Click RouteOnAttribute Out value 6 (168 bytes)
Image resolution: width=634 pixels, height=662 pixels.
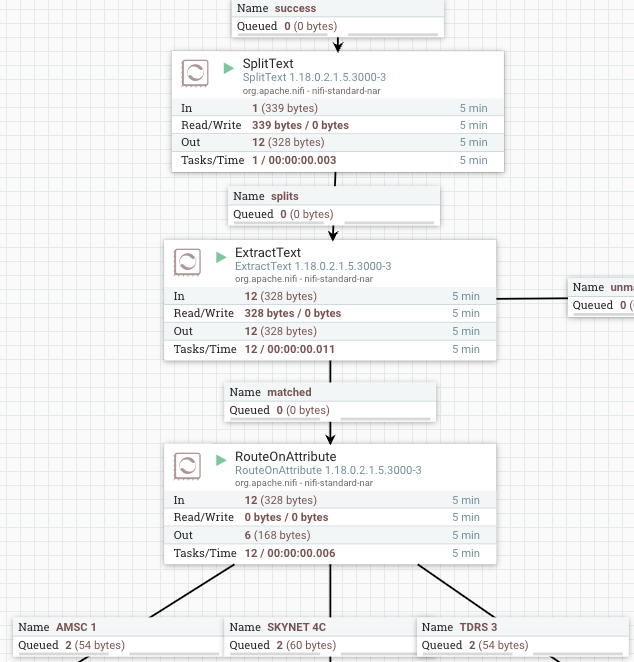pyautogui.click(x=277, y=535)
